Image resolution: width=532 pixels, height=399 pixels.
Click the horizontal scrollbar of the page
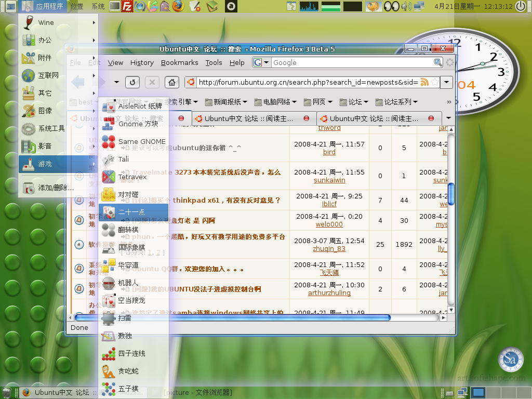232,317
